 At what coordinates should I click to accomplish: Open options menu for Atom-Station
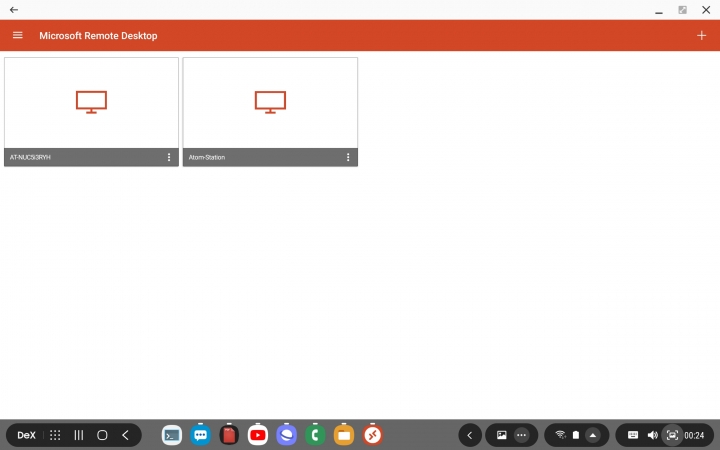[348, 157]
